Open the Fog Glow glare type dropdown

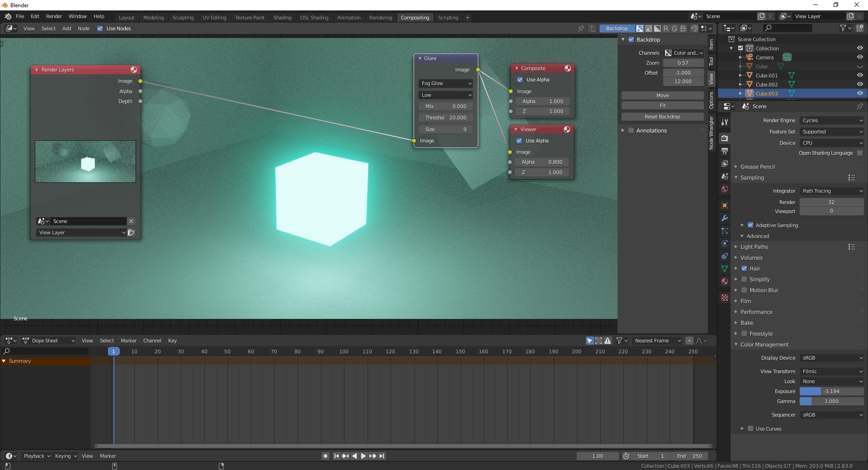(x=445, y=83)
